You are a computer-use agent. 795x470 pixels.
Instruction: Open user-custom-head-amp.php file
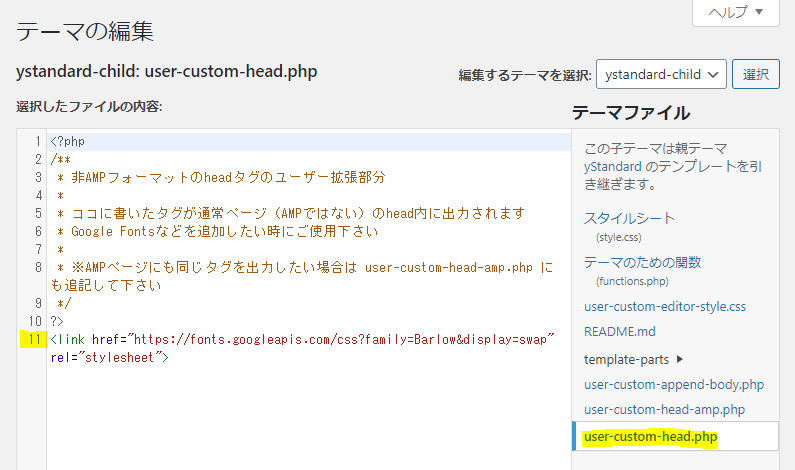pos(664,410)
